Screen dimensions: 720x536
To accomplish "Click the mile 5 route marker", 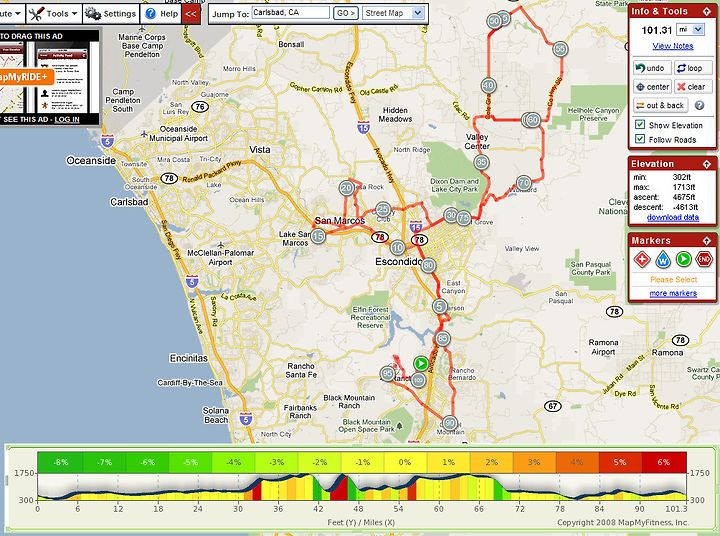I will [x=440, y=306].
